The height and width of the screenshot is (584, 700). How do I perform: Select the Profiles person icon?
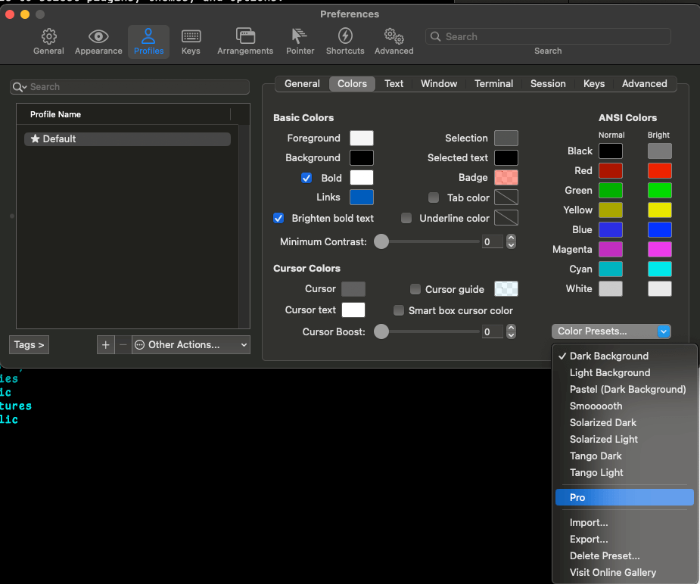(148, 36)
